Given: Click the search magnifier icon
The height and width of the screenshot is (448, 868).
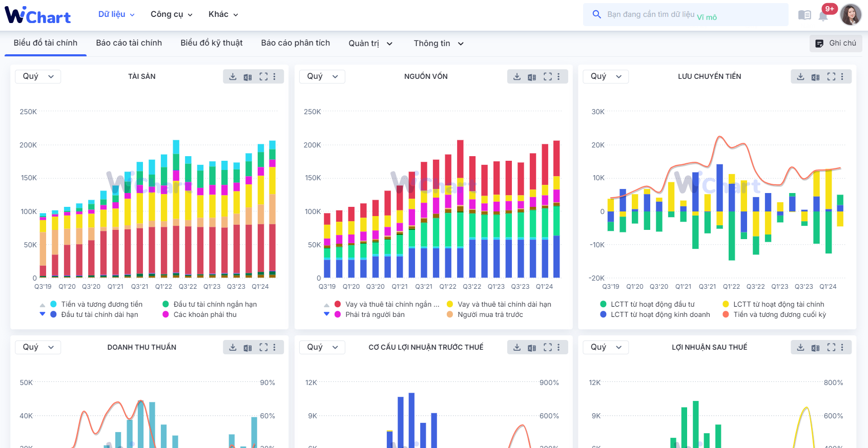Looking at the screenshot, I should [x=596, y=14].
